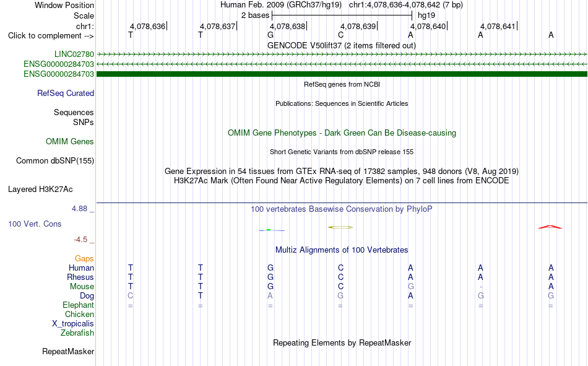Click the RepeatMasker track label
Image resolution: width=588 pixels, height=366 pixels.
[68, 351]
